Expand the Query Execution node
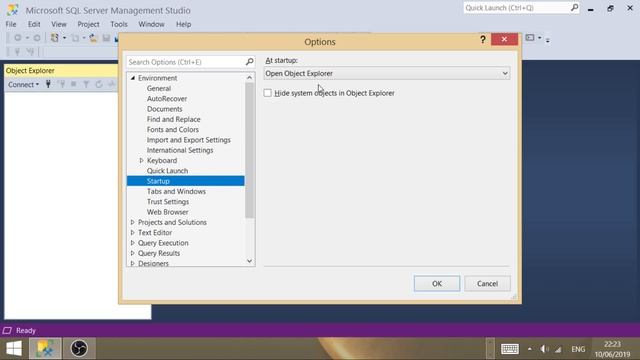Image resolution: width=640 pixels, height=360 pixels. coord(133,242)
